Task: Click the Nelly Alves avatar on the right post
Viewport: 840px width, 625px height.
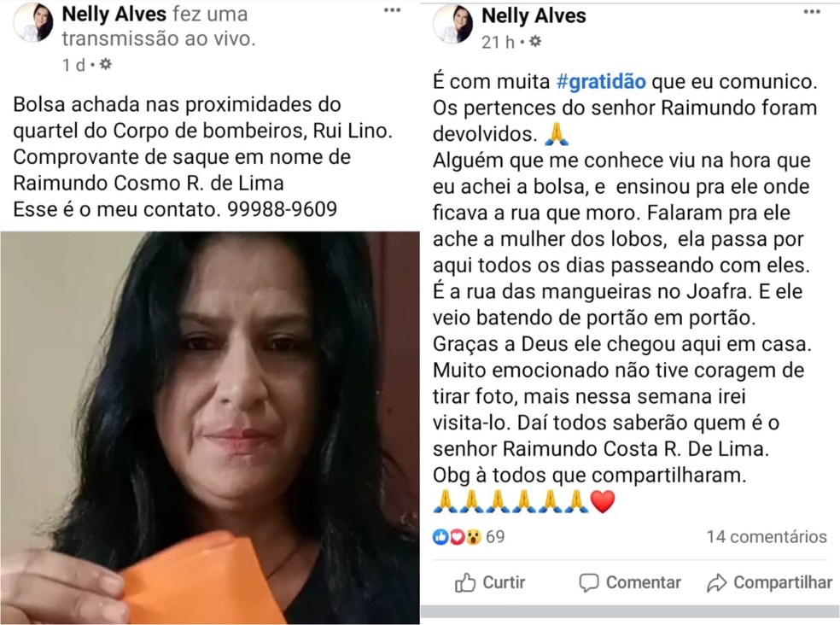Action: pyautogui.click(x=453, y=24)
